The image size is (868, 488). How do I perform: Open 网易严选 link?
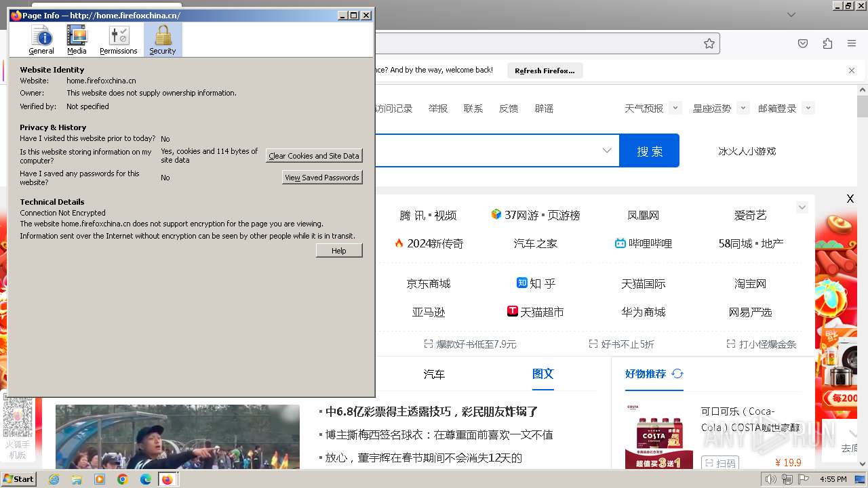pos(750,312)
